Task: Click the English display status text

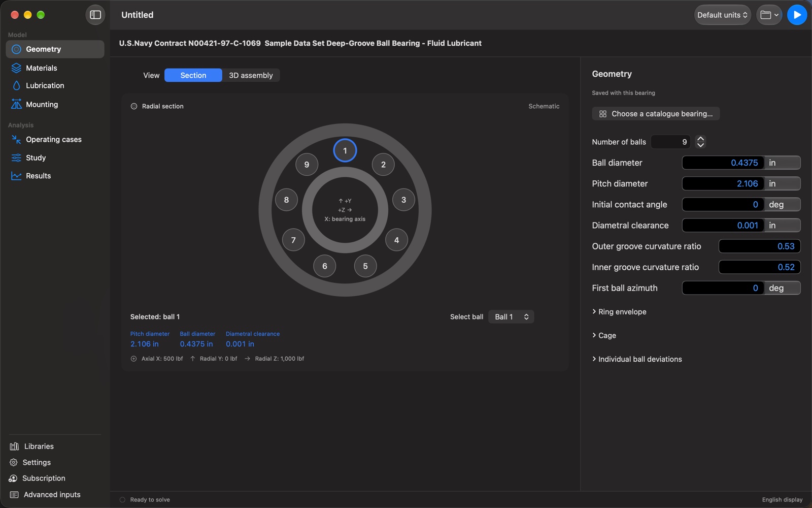Action: click(782, 500)
